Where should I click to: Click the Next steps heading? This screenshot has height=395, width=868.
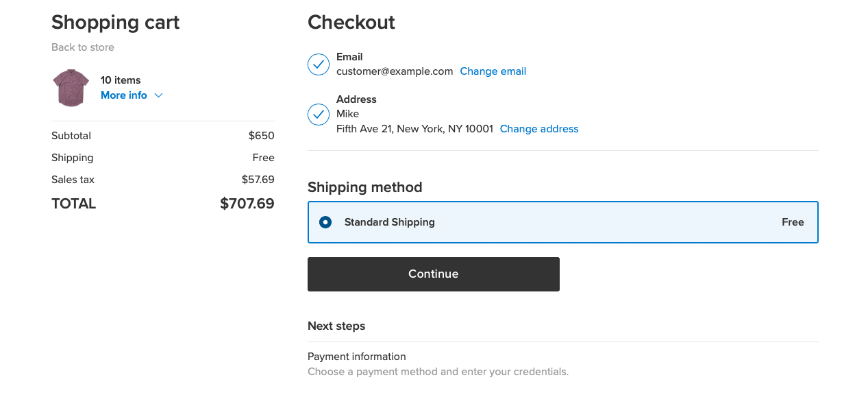click(336, 326)
